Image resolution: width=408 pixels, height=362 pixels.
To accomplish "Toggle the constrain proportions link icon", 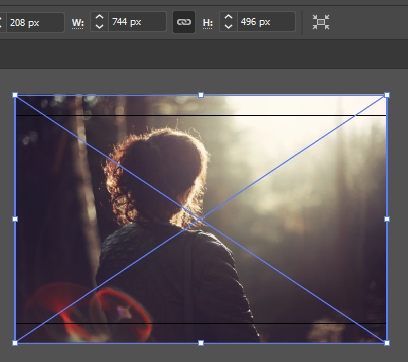I will coord(184,22).
